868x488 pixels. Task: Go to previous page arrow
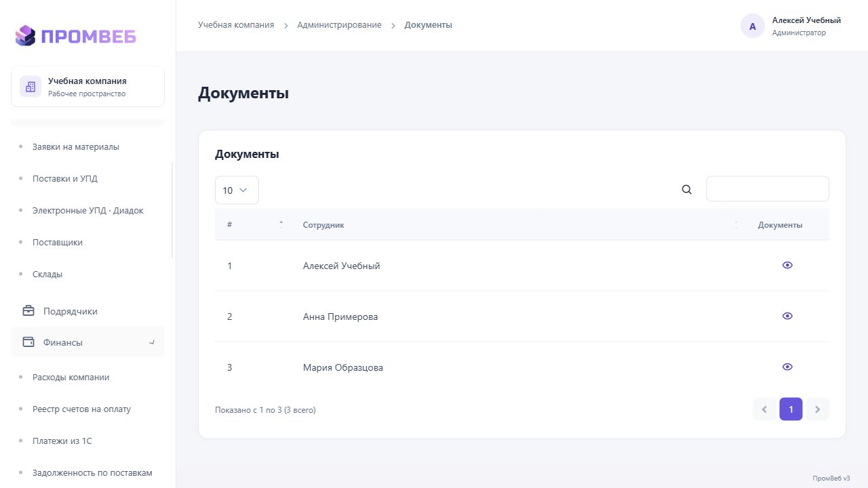tap(764, 409)
